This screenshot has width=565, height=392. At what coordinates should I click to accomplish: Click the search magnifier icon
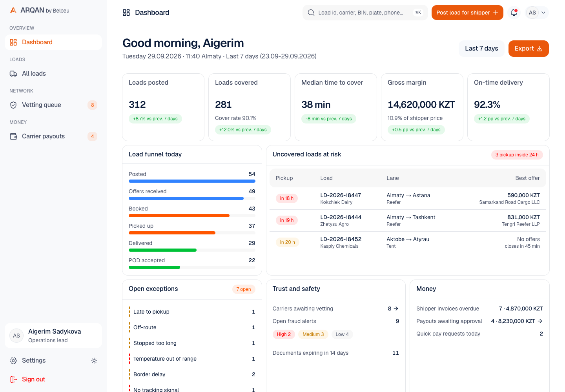coord(311,13)
